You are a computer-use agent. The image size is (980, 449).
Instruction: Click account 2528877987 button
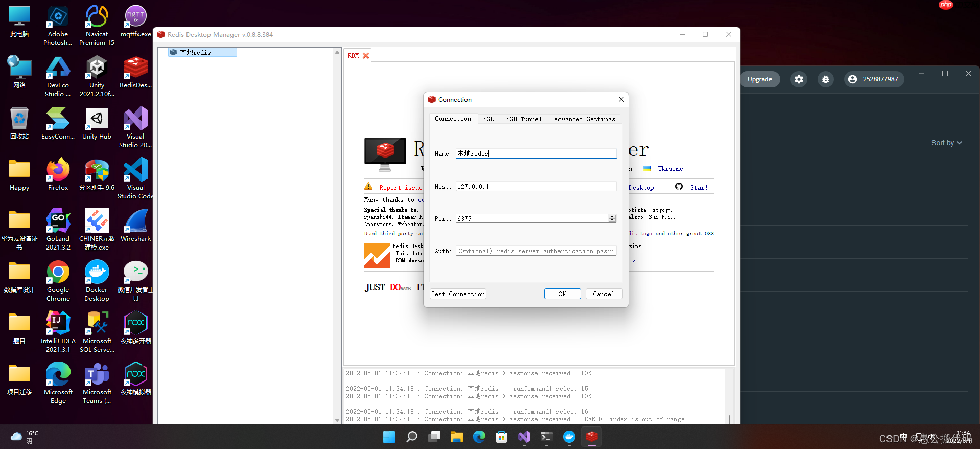[874, 79]
